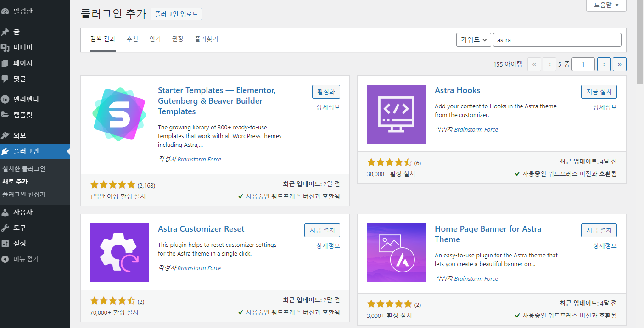Click the 3,000+ 활성 설치 text
Viewport: 644px width, 328px height.
click(389, 316)
